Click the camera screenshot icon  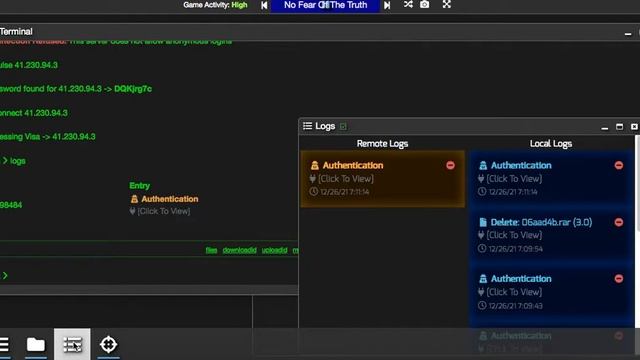click(424, 4)
